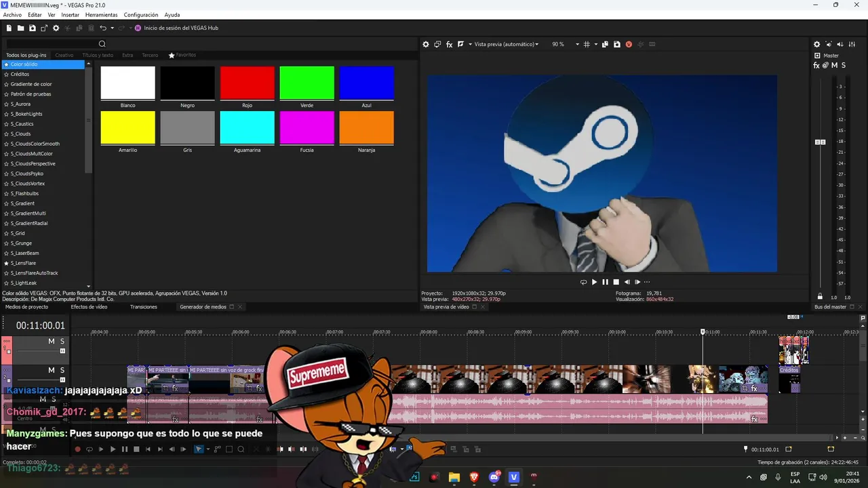This screenshot has width=868, height=488.
Task: Select the Créditos generator in list
Action: [20, 74]
